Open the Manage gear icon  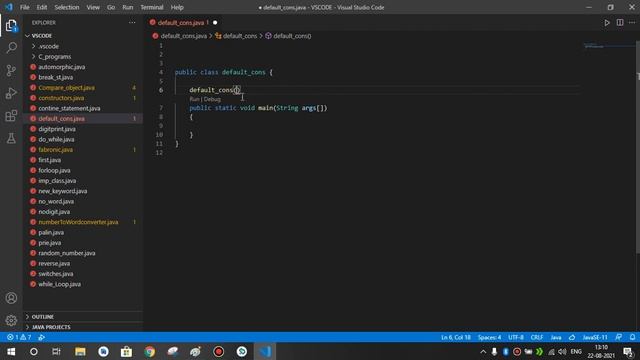11,320
